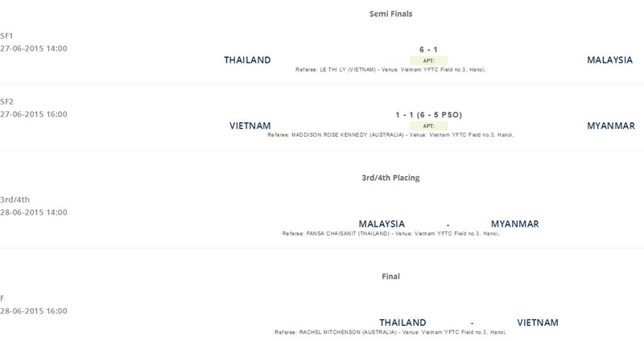Open the APT badge under 6 - 1 score
This screenshot has width=644, height=341.
pyautogui.click(x=428, y=61)
